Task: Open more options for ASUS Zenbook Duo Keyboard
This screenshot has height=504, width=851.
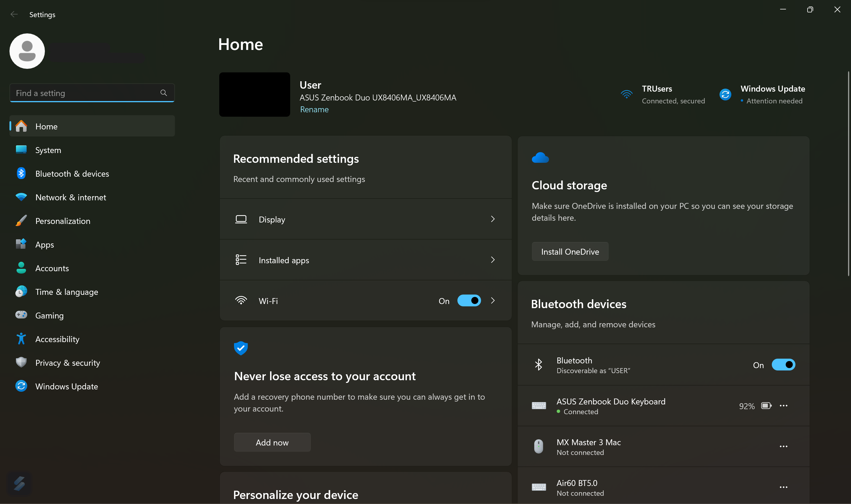Action: 783,406
